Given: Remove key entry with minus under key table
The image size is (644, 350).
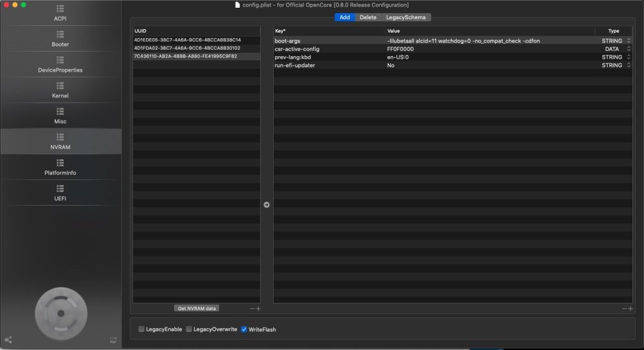Looking at the screenshot, I should [624, 309].
